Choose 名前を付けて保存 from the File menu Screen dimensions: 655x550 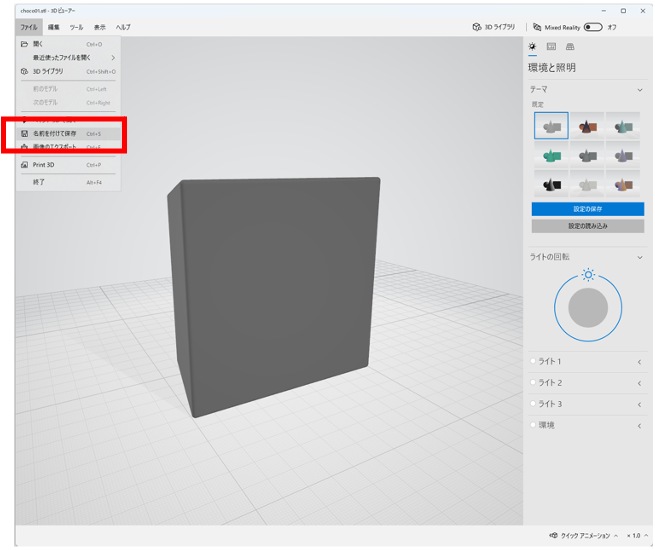click(x=54, y=133)
